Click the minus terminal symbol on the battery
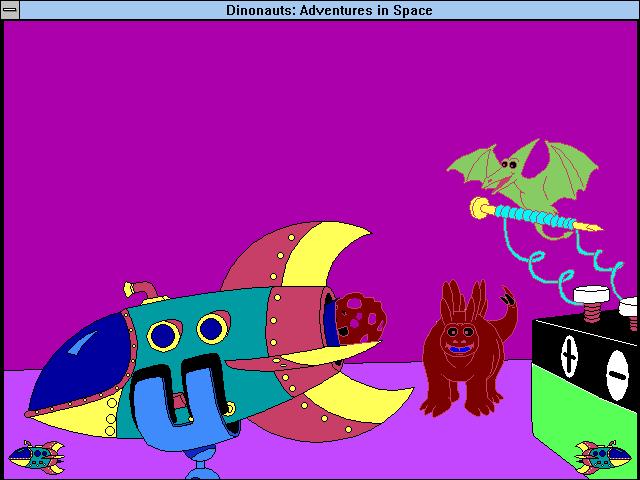640x480 pixels. click(x=617, y=375)
